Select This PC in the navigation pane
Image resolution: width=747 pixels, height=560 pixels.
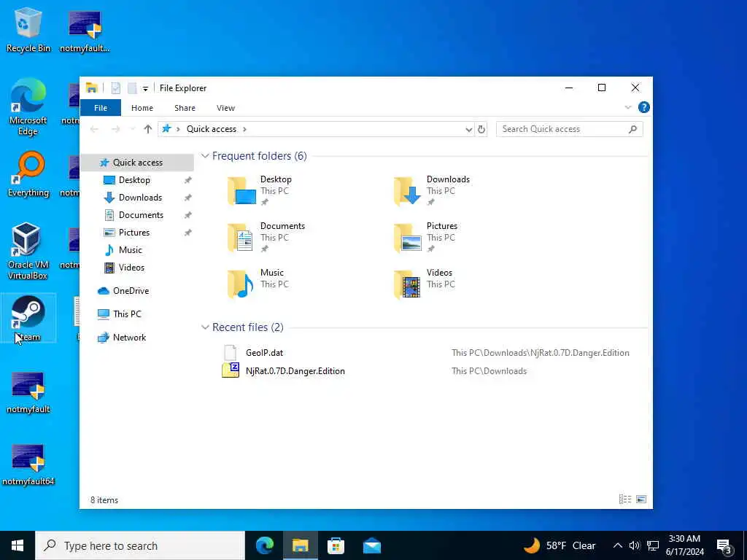point(127,314)
